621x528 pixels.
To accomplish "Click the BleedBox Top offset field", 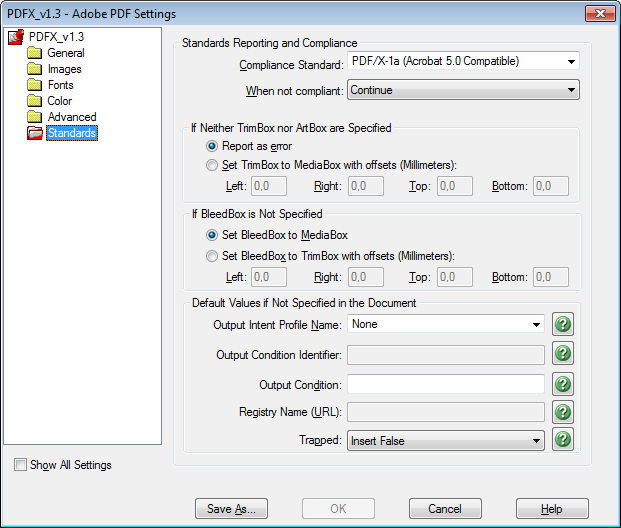I will coord(455,277).
